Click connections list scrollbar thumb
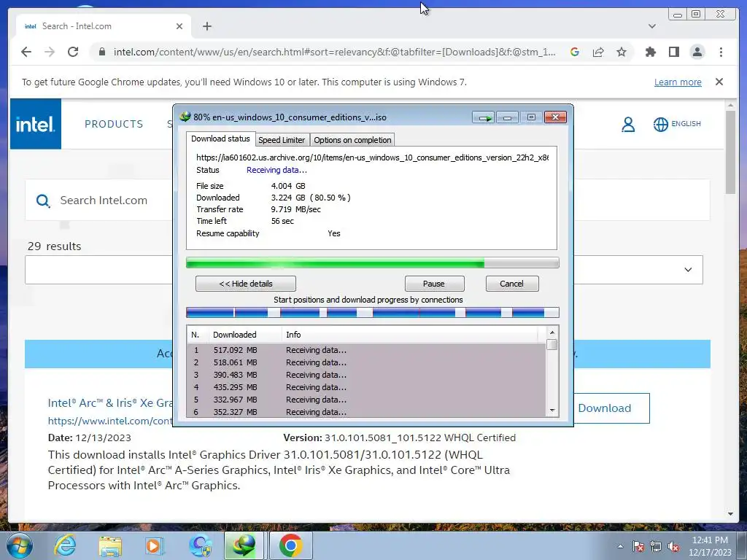 coord(551,345)
